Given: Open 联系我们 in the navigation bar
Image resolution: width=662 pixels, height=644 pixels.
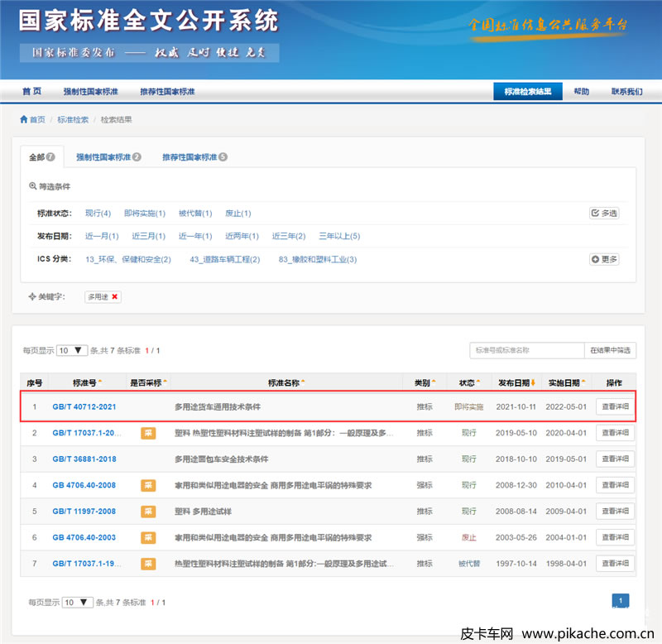Looking at the screenshot, I should [627, 91].
